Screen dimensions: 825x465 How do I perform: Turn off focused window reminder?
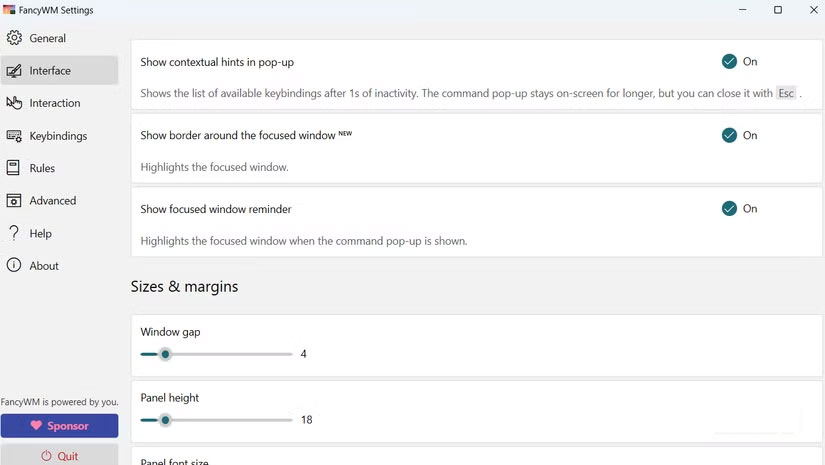[729, 209]
